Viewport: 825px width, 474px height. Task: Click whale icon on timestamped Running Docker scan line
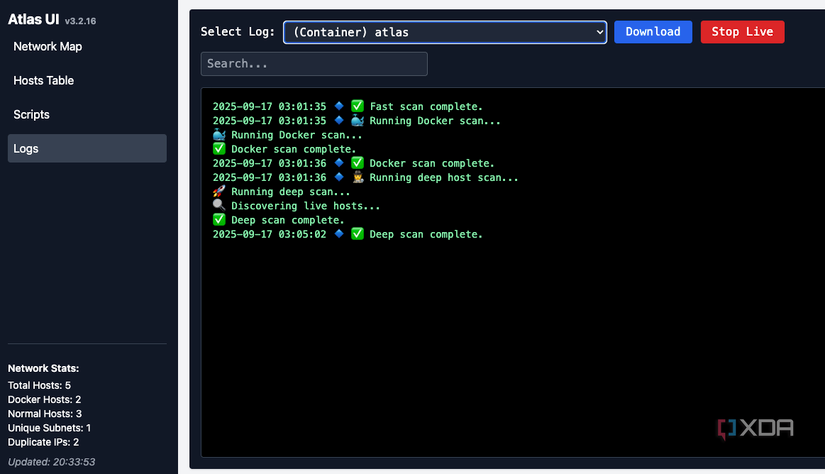pyautogui.click(x=357, y=120)
